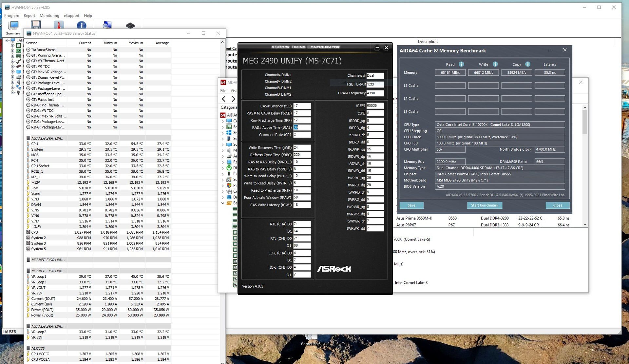Open the Report menu

tap(29, 15)
